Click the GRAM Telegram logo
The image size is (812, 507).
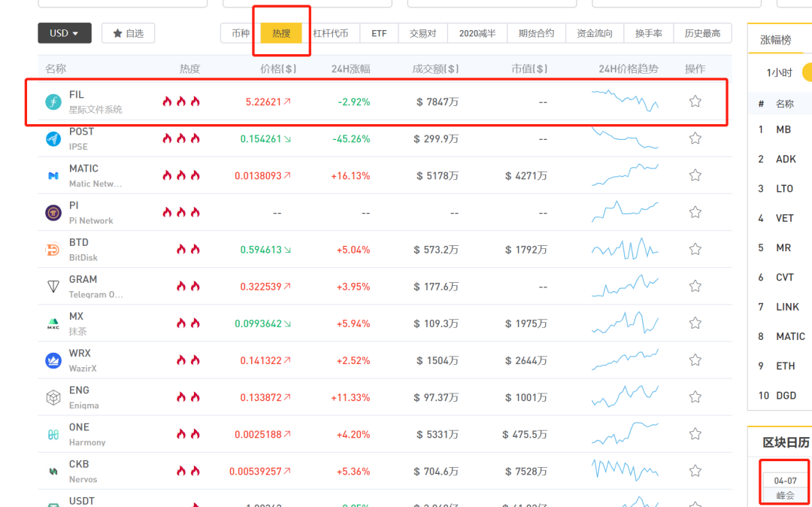click(53, 287)
